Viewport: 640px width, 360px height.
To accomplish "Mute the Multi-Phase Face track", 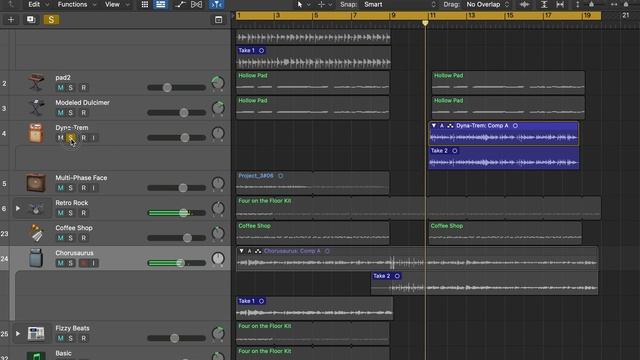I will (60, 188).
